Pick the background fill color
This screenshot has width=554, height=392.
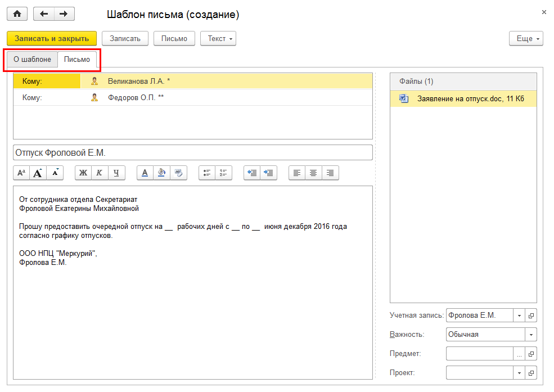(161, 173)
